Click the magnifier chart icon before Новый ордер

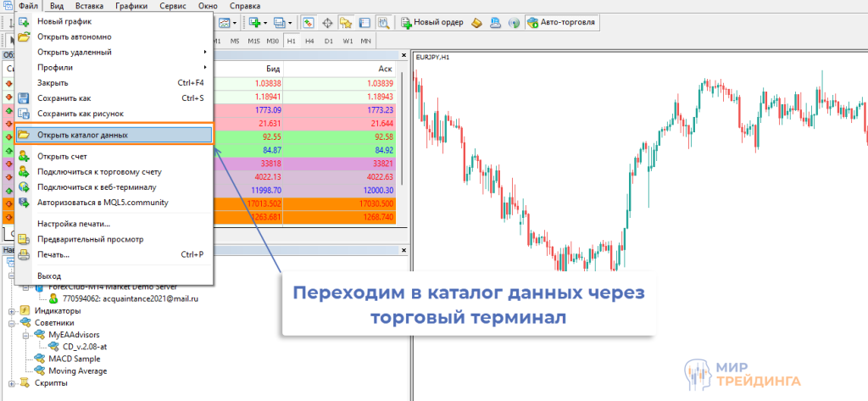(382, 22)
